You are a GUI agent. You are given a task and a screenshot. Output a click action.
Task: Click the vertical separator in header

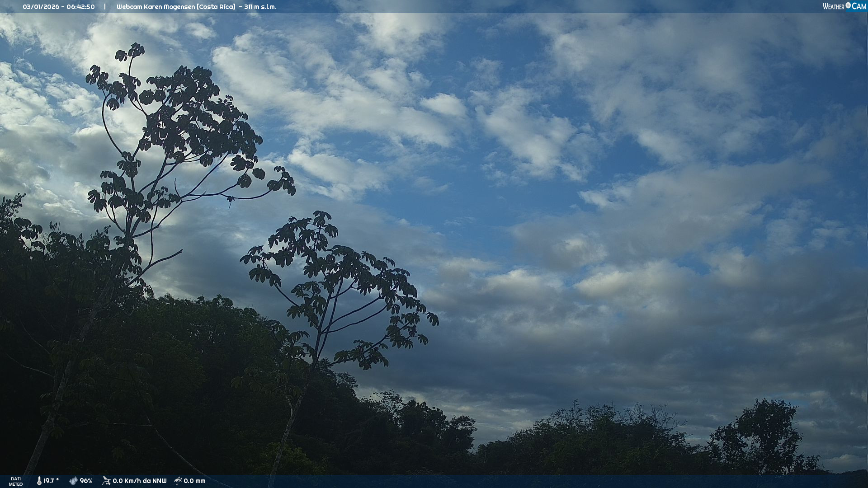(x=105, y=7)
